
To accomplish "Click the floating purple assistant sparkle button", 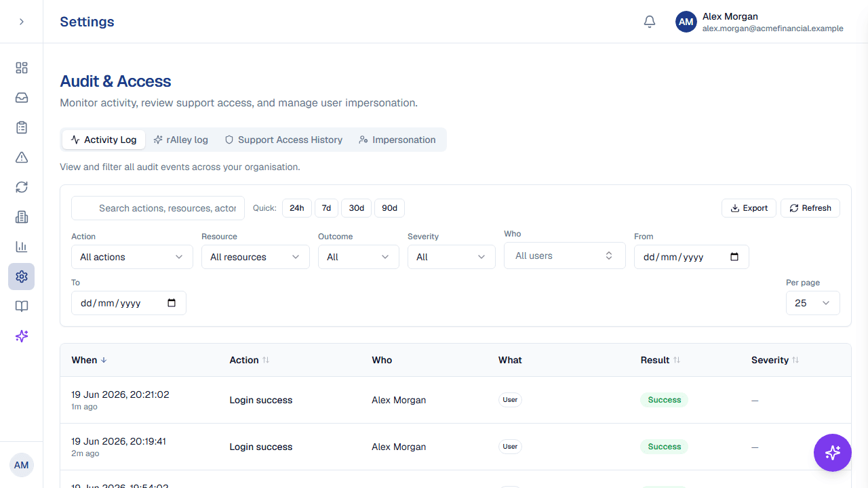I will (x=833, y=453).
